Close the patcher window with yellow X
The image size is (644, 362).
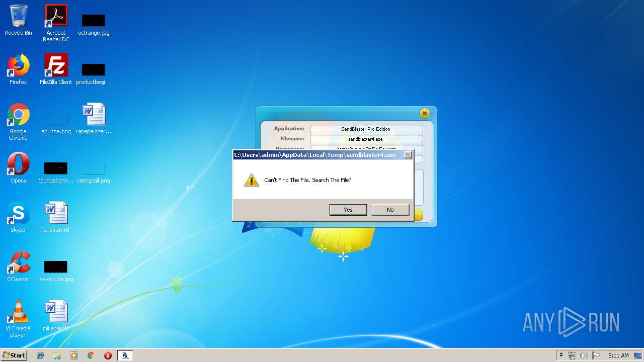click(x=425, y=114)
